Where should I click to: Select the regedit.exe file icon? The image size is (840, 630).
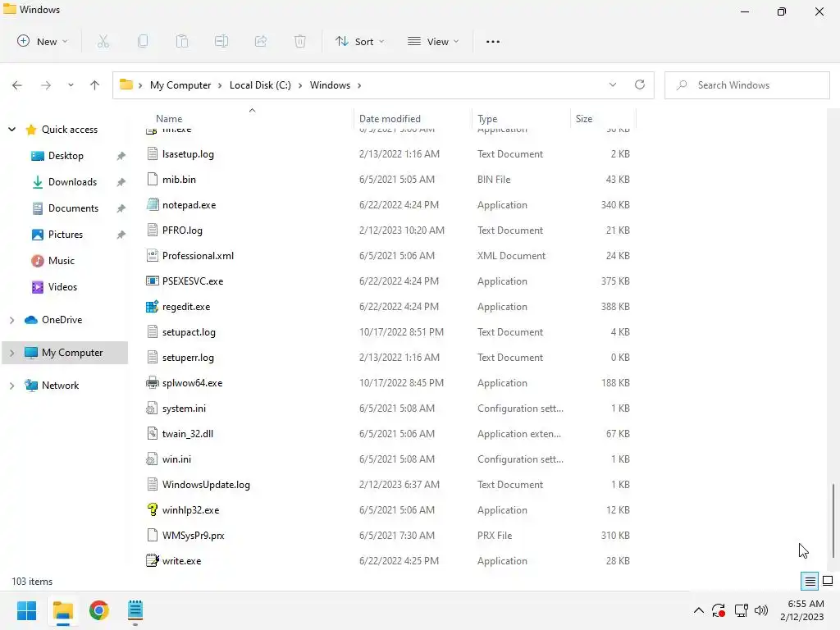pyautogui.click(x=153, y=307)
